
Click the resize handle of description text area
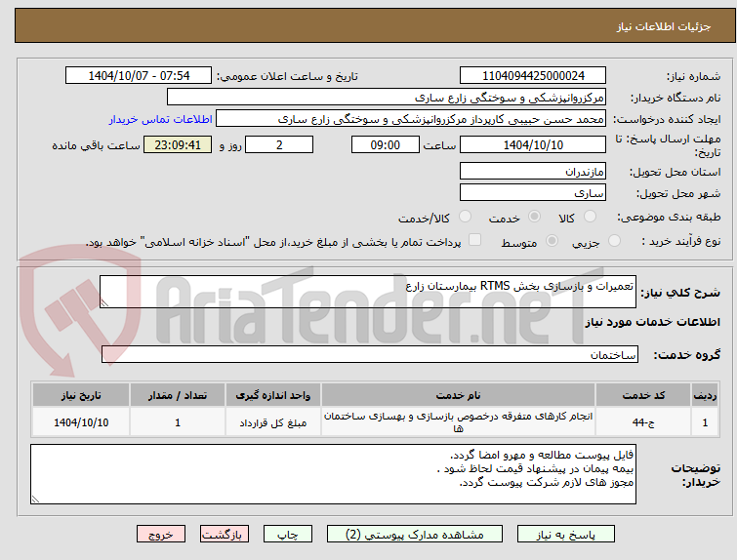pyautogui.click(x=104, y=303)
